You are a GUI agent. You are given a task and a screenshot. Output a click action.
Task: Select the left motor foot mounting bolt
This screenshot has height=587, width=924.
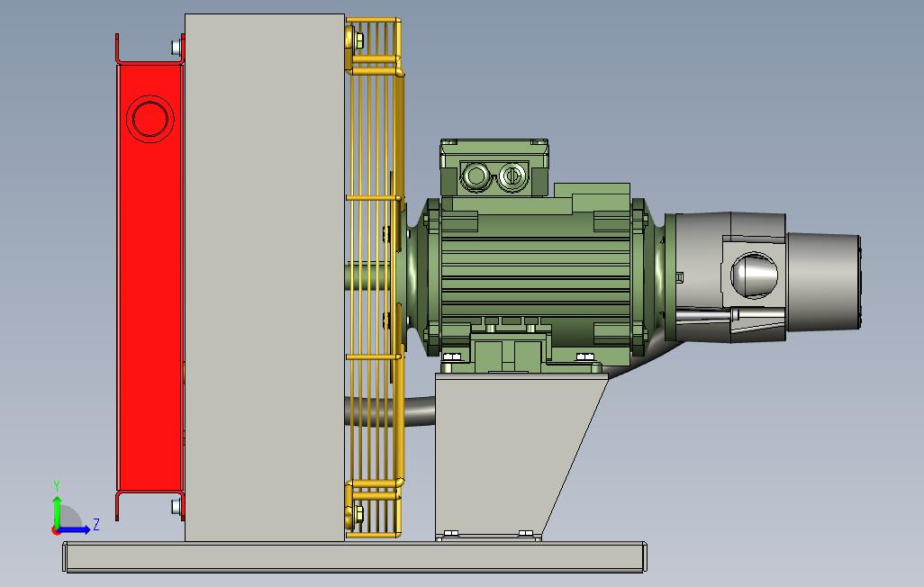[x=452, y=357]
